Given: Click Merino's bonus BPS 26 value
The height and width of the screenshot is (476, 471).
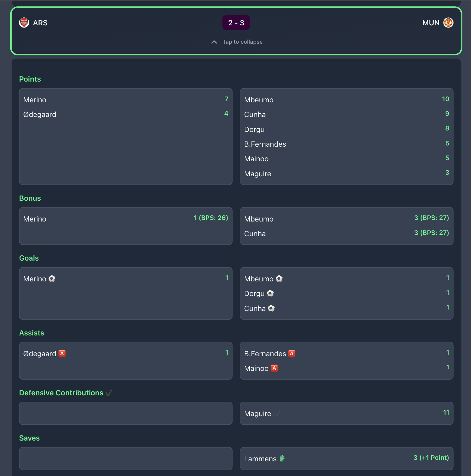Looking at the screenshot, I should click(211, 218).
